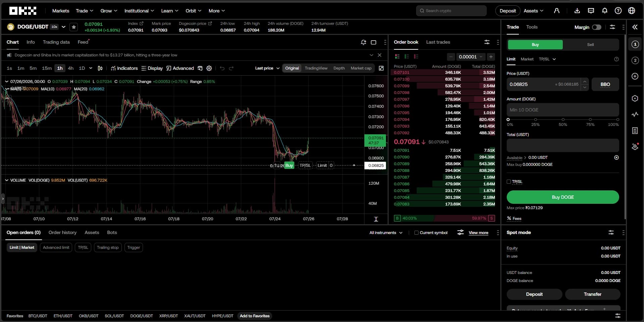The height and width of the screenshot is (322, 644).
Task: Switch to the Tools tab
Action: (x=532, y=27)
